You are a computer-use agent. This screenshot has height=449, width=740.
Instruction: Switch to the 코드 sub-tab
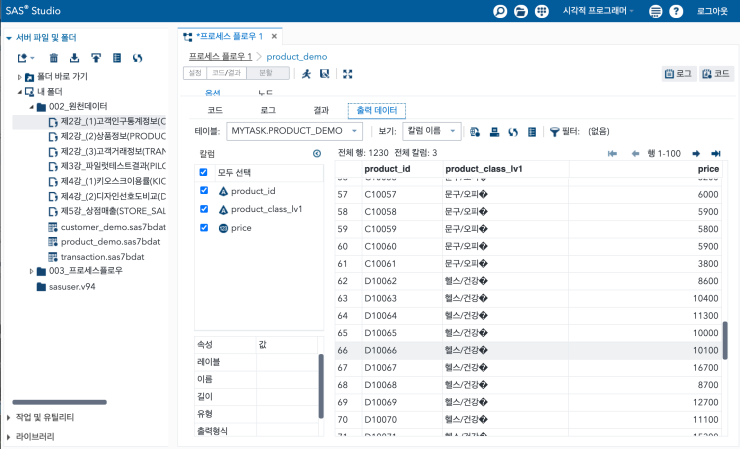[215, 110]
